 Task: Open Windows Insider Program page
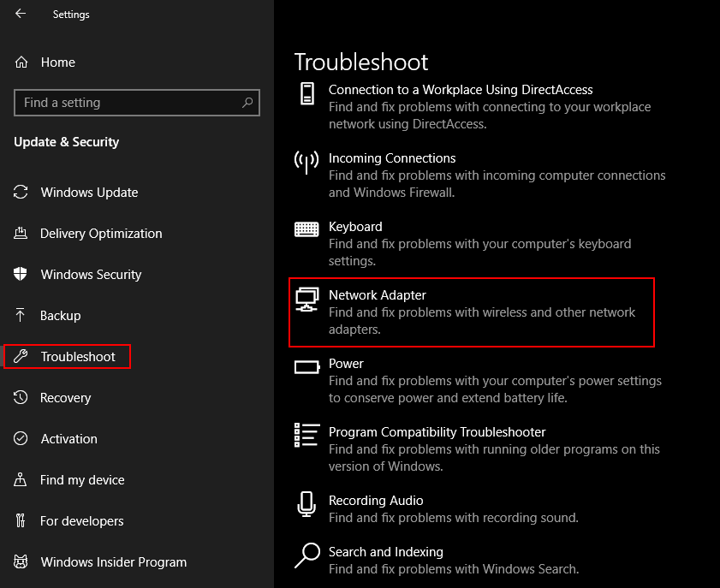[113, 561]
